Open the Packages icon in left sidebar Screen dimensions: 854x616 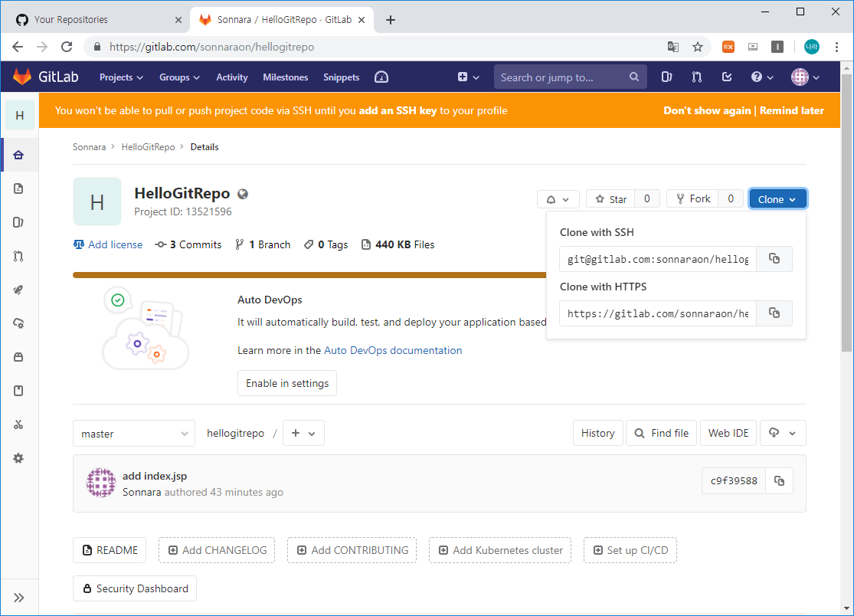pos(18,357)
